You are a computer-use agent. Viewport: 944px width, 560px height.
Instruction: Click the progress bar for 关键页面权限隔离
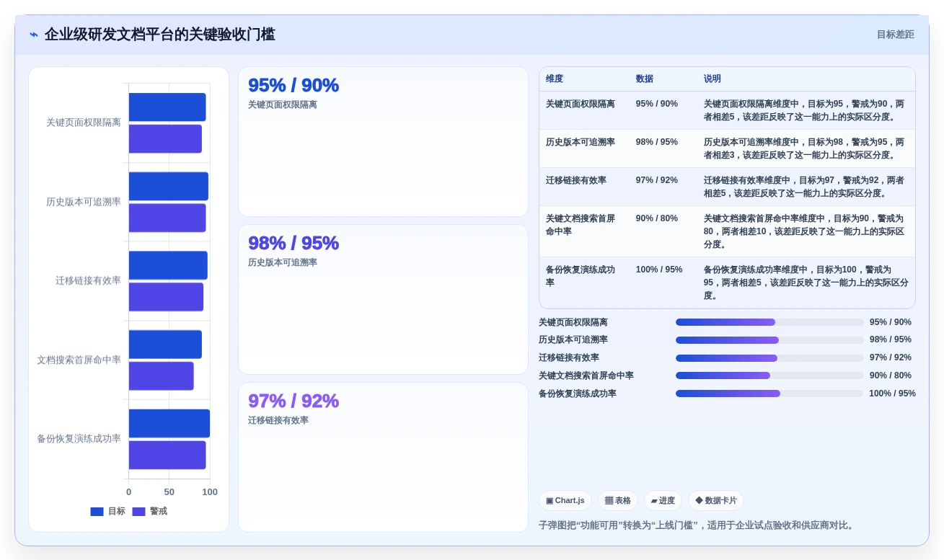[769, 322]
